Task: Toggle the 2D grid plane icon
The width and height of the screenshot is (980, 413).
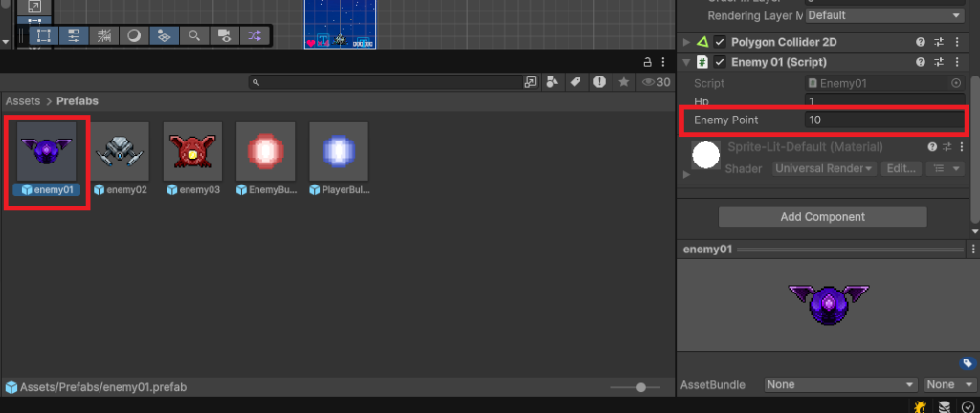Action: click(164, 35)
